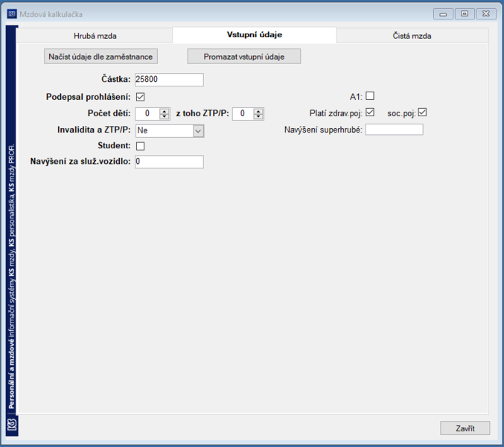Click Promazat vstupní údaje button
The height and width of the screenshot is (447, 504).
pos(244,57)
